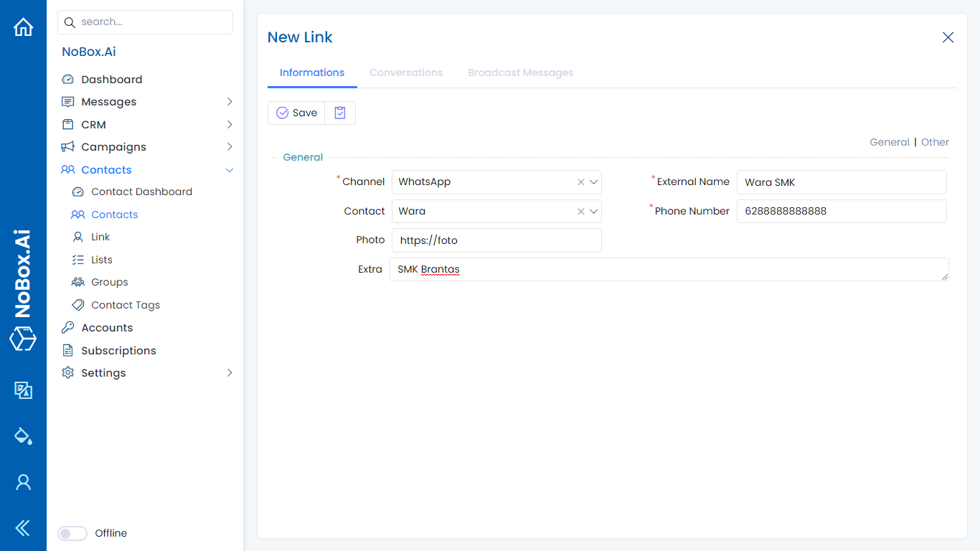The image size is (980, 551).
Task: Clear the WhatsApp channel using its X icon
Action: [580, 182]
